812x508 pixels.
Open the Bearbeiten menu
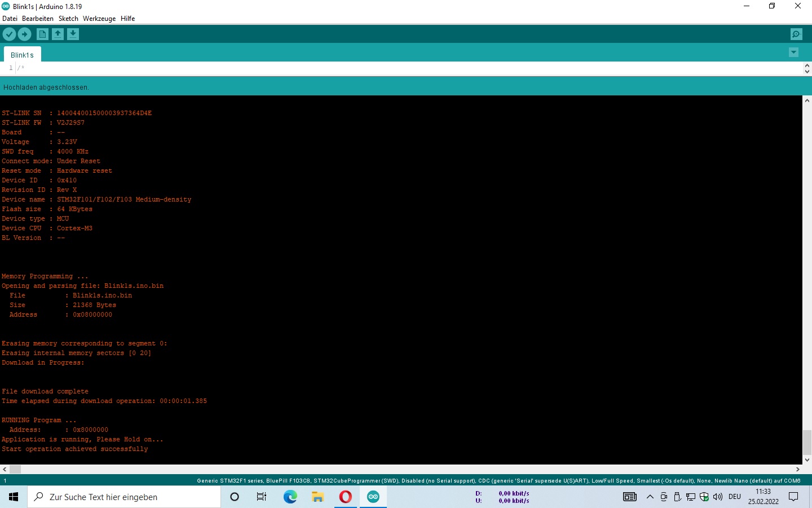click(x=38, y=19)
